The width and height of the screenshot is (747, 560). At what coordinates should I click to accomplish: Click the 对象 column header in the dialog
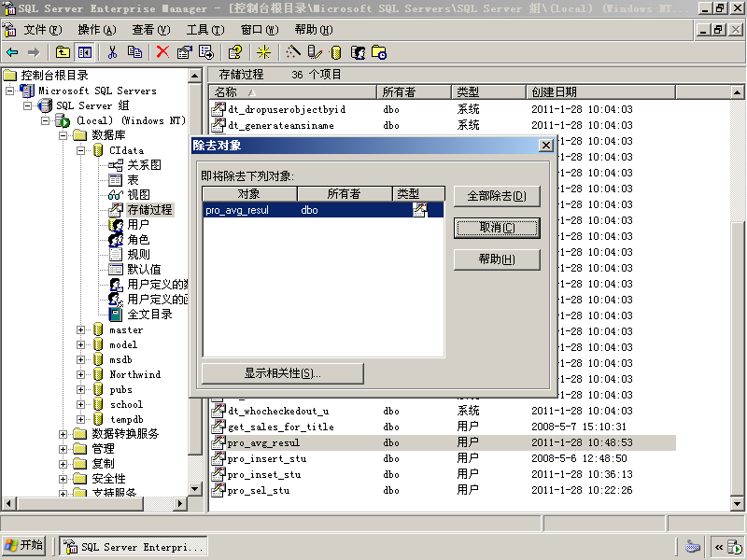249,194
